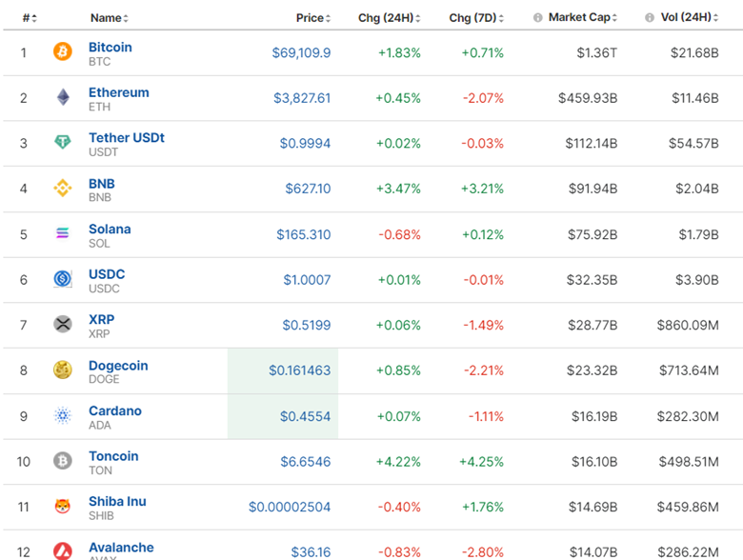Sort by Vol (24H) column
The image size is (743, 560).
point(690,17)
